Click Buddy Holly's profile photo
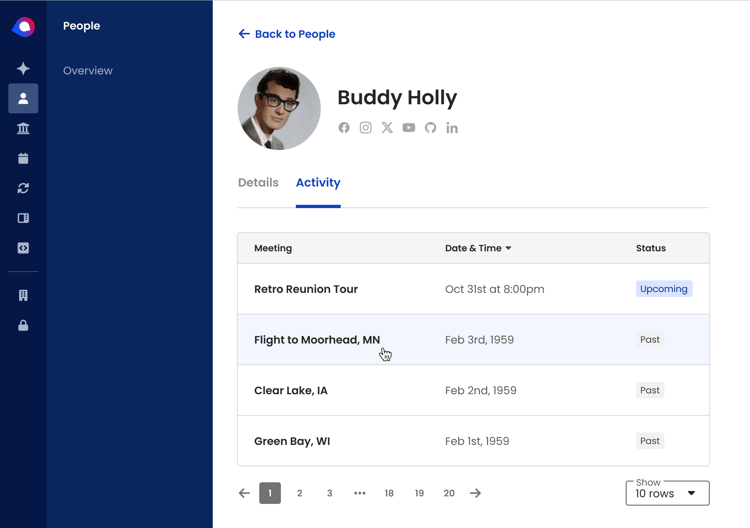This screenshot has width=750, height=528. pyautogui.click(x=279, y=109)
